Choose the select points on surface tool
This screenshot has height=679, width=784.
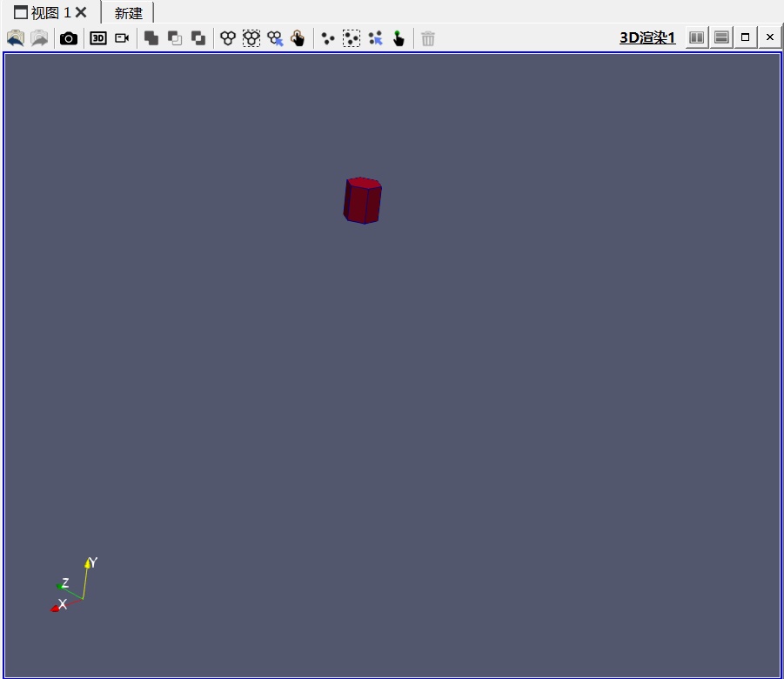pos(327,38)
